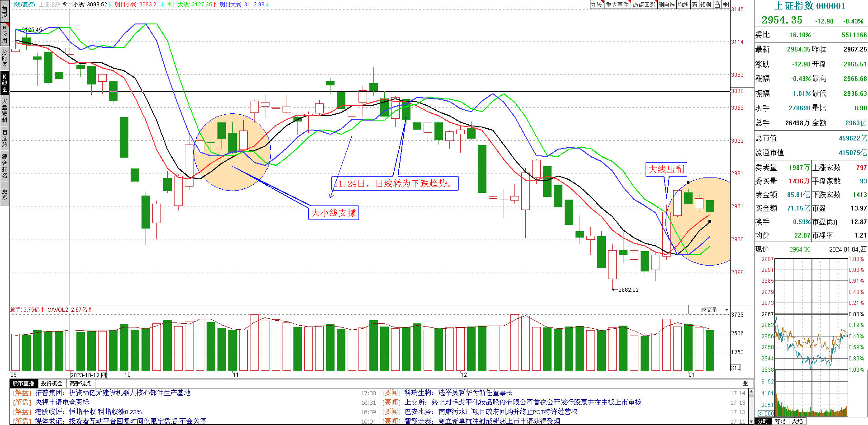Select the 分时 mini chart tab
Screen dimensions: 868x425
click(x=763, y=421)
